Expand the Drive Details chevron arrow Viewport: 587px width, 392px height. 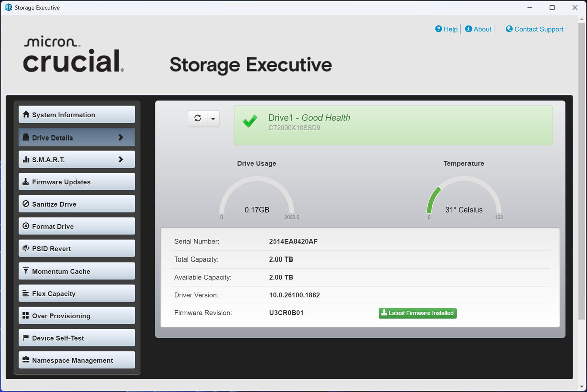pyautogui.click(x=121, y=137)
